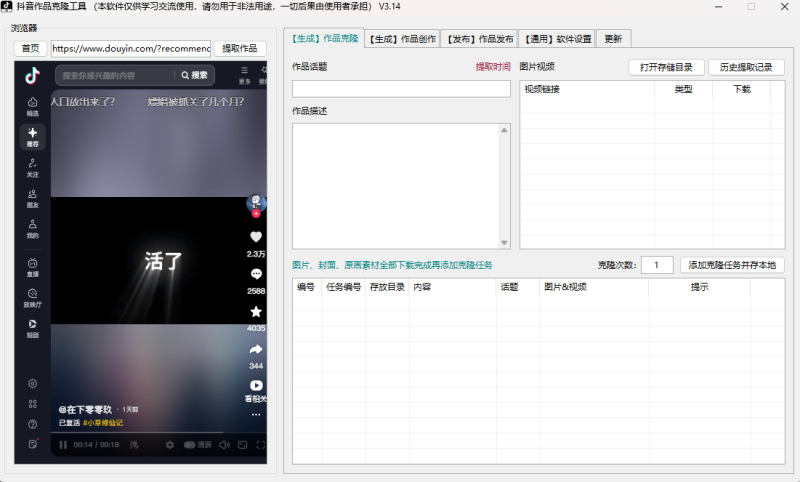Open the help question-mark icon in sidebar
The image size is (800, 482).
tap(33, 424)
